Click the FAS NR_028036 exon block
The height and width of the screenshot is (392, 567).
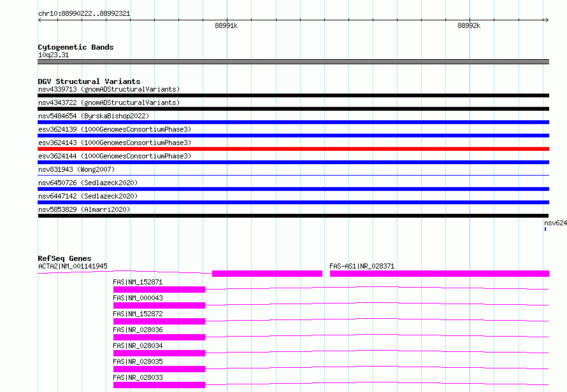159,337
